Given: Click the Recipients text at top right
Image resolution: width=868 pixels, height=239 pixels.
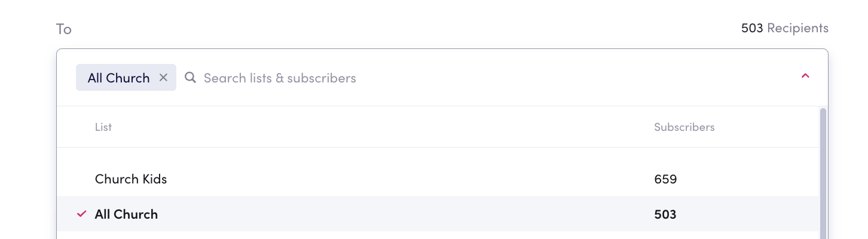Looking at the screenshot, I should 797,28.
